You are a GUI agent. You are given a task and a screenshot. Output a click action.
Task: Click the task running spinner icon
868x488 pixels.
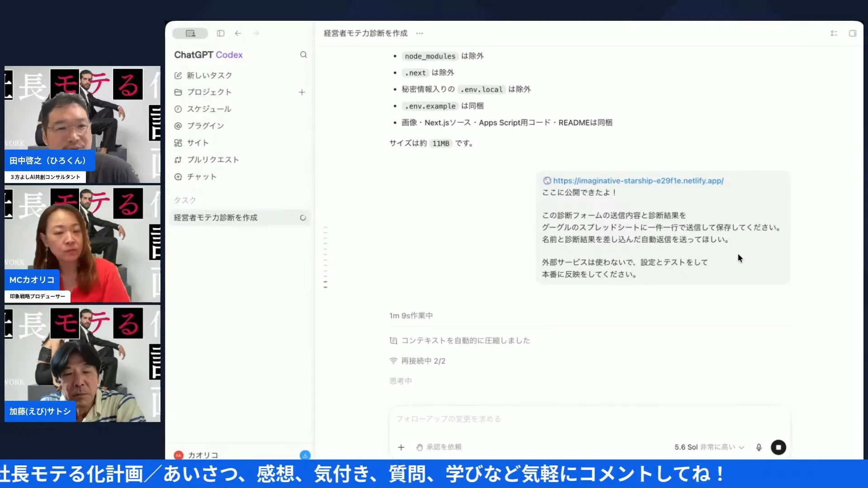pos(303,218)
